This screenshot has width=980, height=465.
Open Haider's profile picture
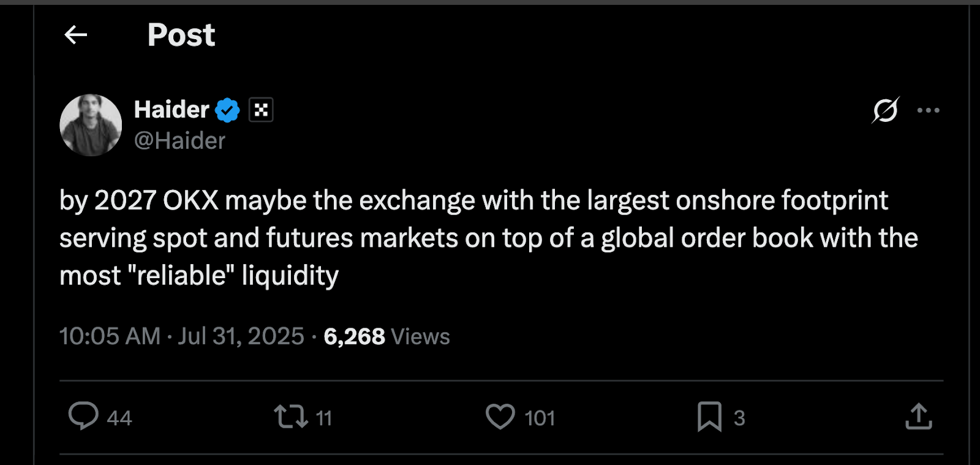point(91,125)
